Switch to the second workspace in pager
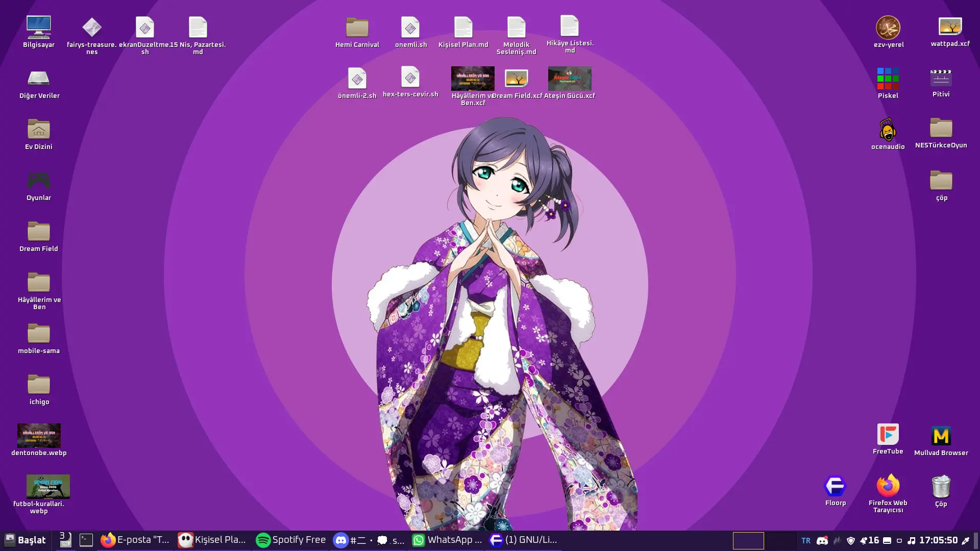 coord(781,540)
